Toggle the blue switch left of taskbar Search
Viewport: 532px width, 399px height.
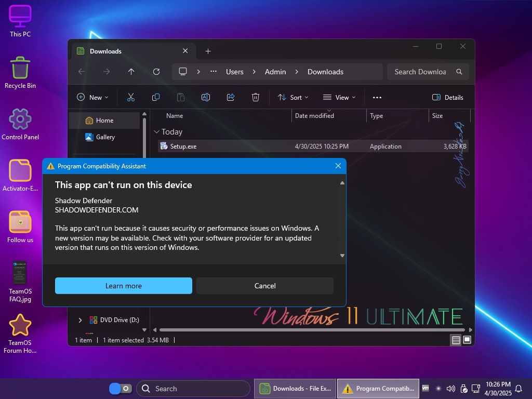(x=121, y=389)
